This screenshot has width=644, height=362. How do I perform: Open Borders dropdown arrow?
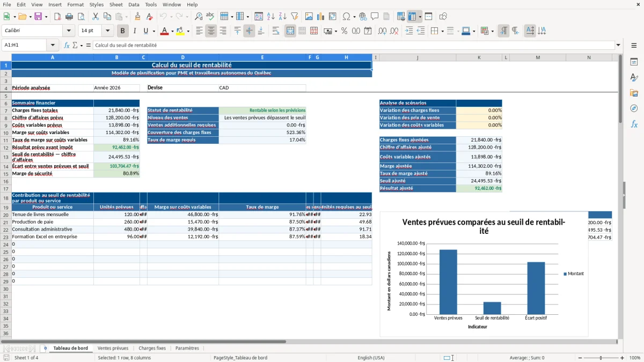[443, 31]
